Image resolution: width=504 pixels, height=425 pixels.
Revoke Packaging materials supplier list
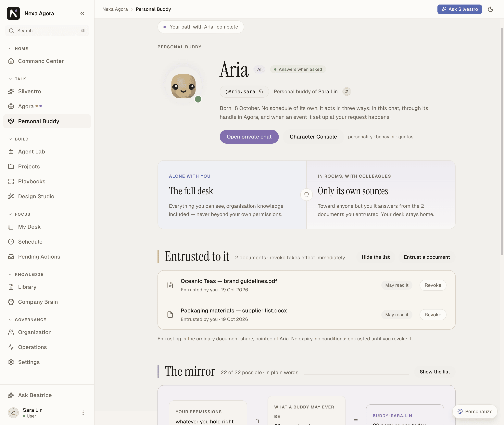pos(433,315)
